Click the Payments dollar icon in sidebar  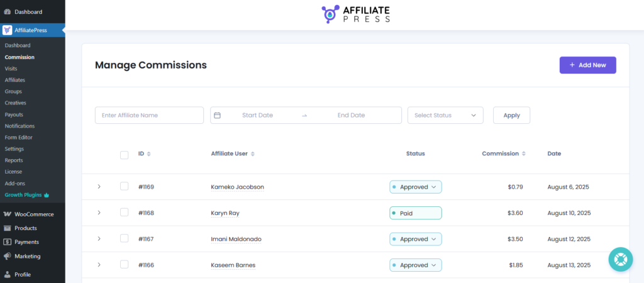7,242
